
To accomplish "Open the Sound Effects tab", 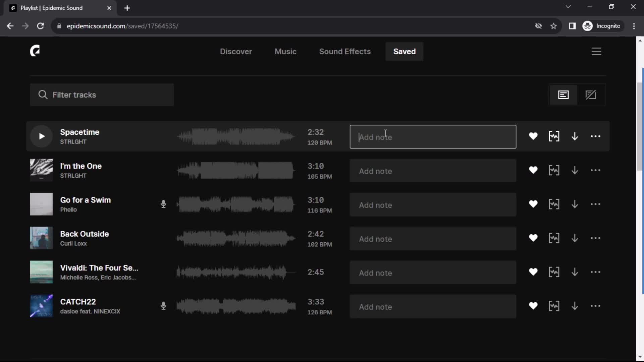I will [x=345, y=51].
